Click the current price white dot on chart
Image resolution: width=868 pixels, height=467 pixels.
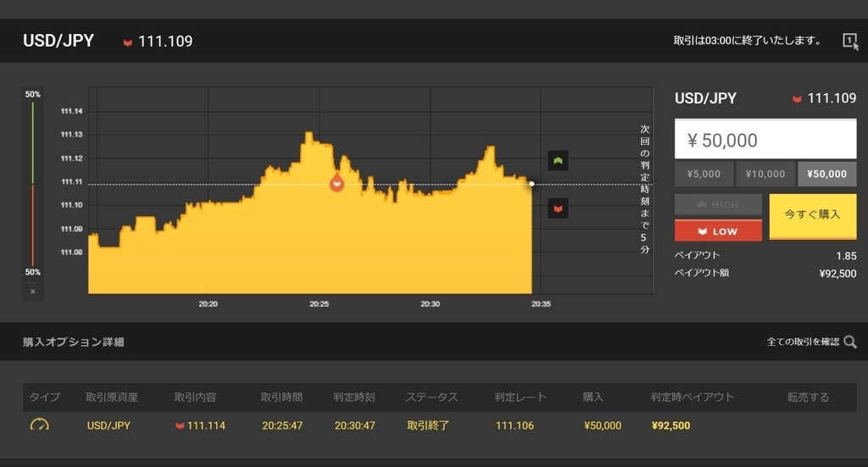(531, 184)
